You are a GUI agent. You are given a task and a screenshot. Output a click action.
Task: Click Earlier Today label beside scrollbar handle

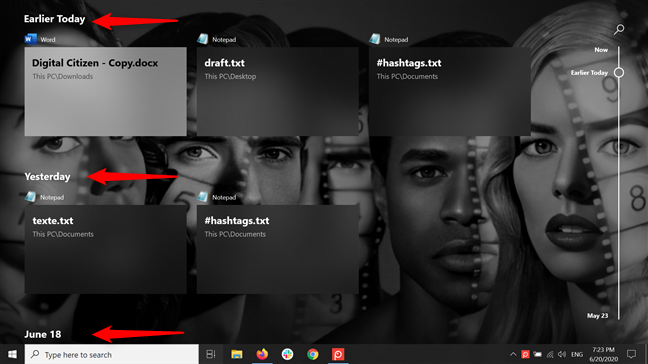tap(589, 72)
